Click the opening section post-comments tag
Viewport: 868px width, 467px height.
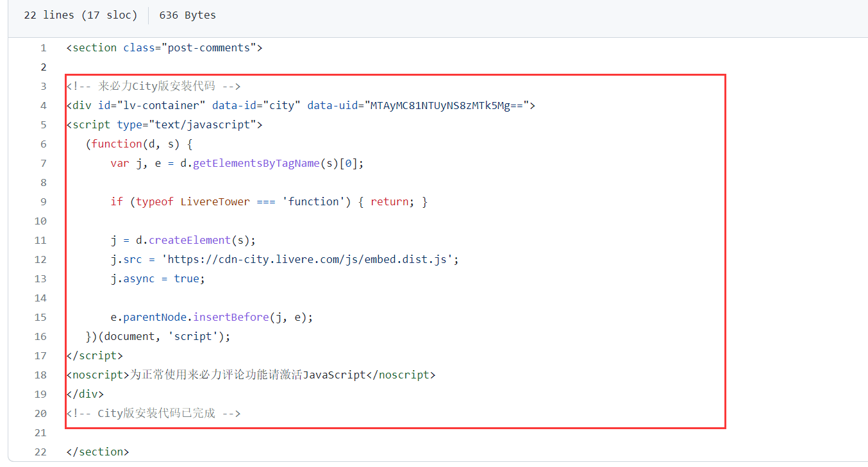coord(164,47)
